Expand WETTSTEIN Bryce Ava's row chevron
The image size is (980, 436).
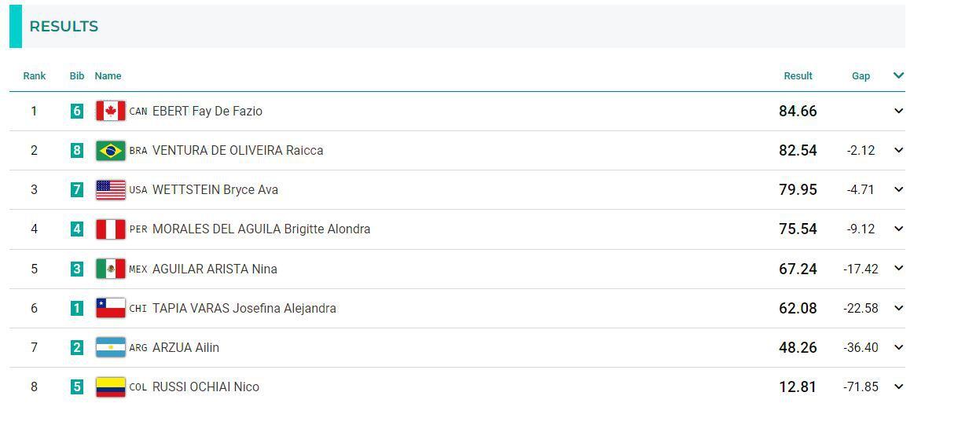coord(898,189)
